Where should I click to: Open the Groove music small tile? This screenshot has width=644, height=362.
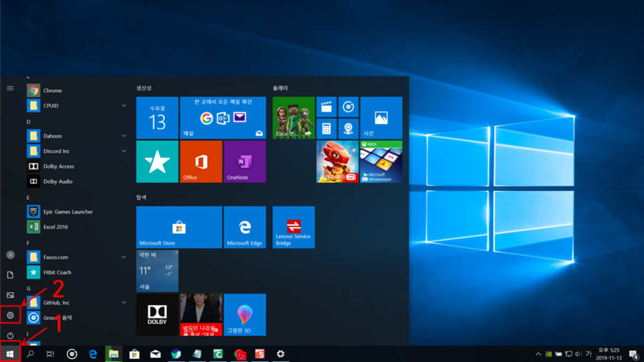click(x=348, y=107)
